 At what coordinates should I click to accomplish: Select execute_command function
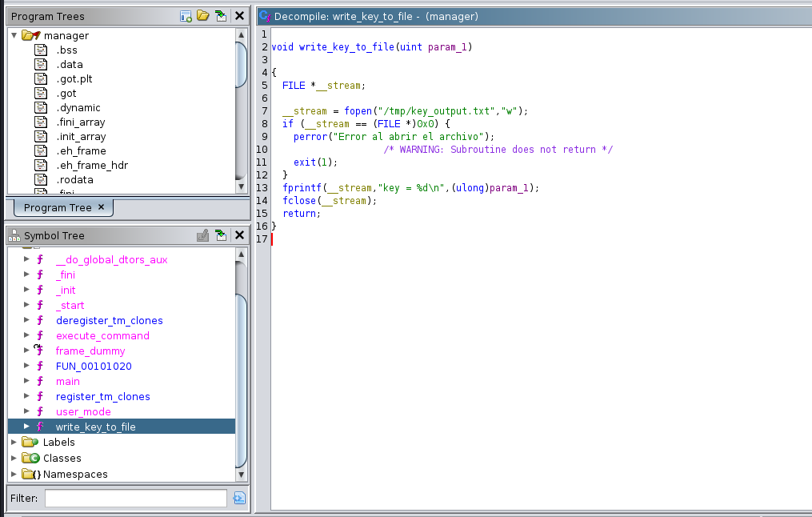pyautogui.click(x=102, y=335)
